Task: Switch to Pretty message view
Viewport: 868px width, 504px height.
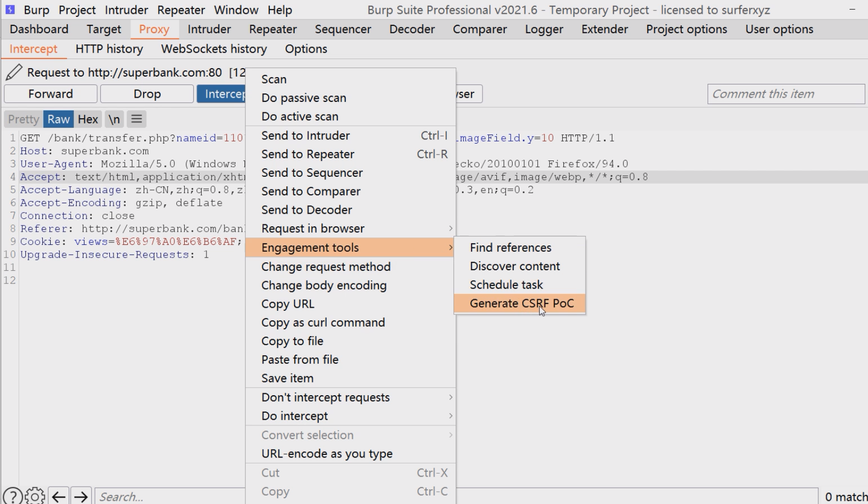Action: click(x=24, y=119)
